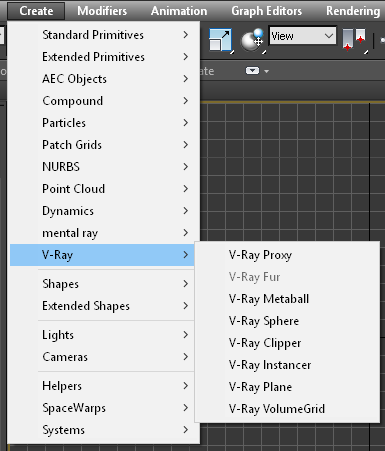Image resolution: width=385 pixels, height=451 pixels.
Task: Open the Graph Editors menu
Action: coord(267,11)
